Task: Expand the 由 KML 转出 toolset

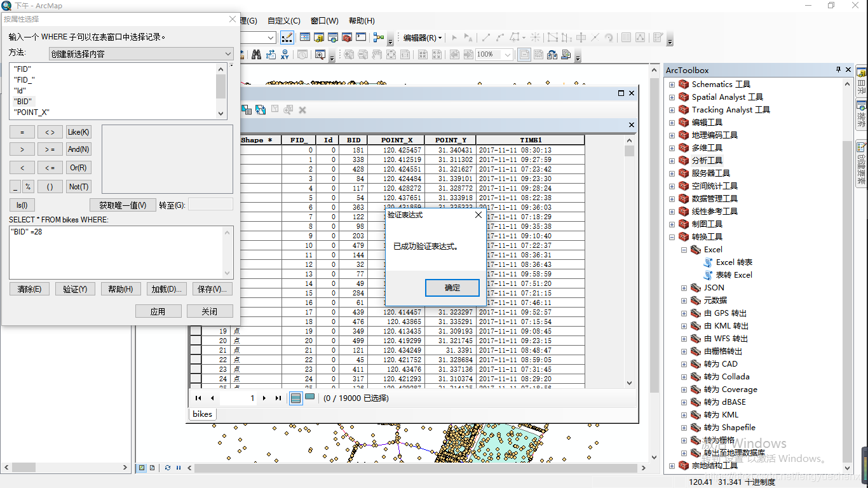Action: [684, 326]
